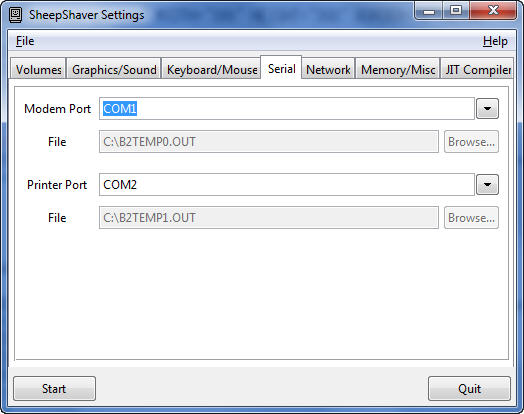Open the Keyboard/Mouse tab

tap(212, 70)
